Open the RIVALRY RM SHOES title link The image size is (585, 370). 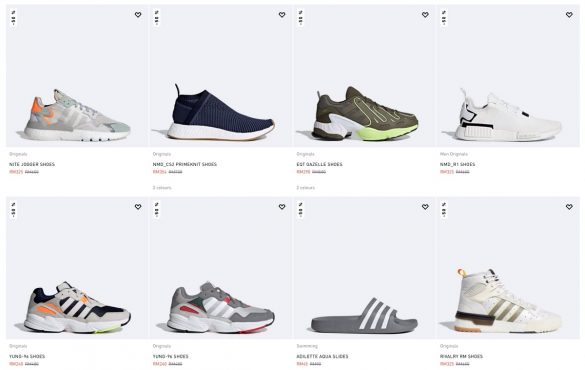tap(462, 356)
